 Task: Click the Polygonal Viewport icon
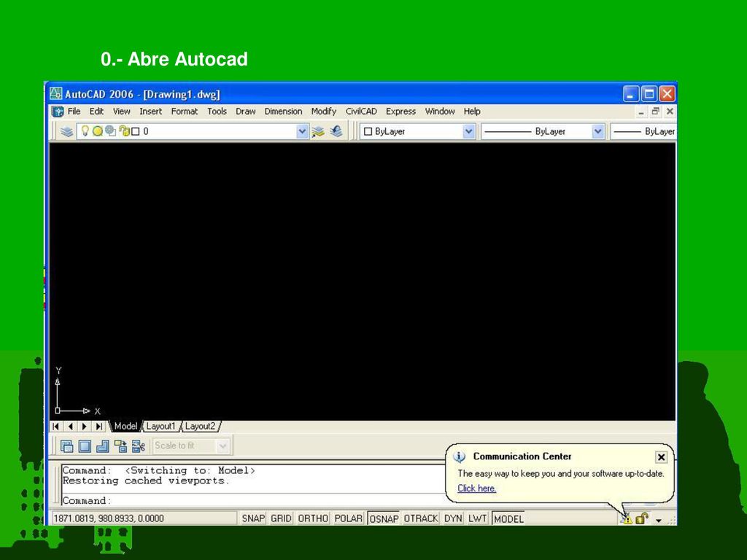pos(102,446)
